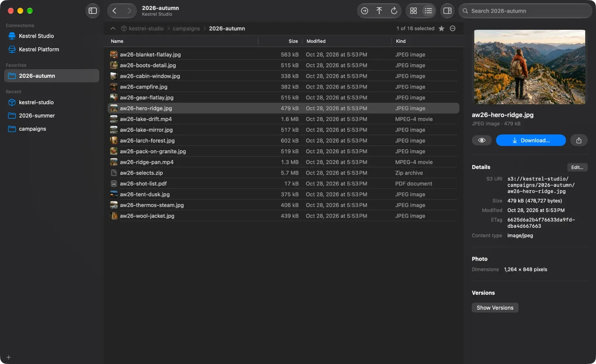Select Kestrel Studio connection
Image resolution: width=596 pixels, height=364 pixels.
click(51, 36)
